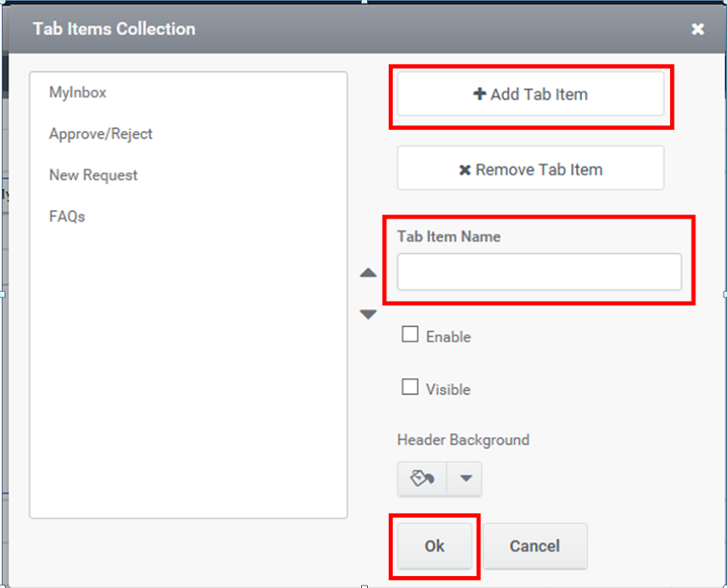Viewport: 727px width, 588px height.
Task: Click the Enable label text
Action: pyautogui.click(x=448, y=336)
